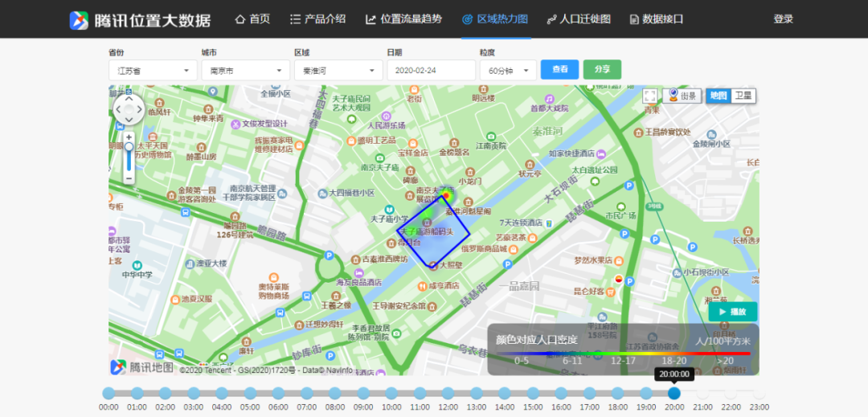Select the 21:00 timeline point
Viewport: 868px width, 417px height.
tap(702, 393)
